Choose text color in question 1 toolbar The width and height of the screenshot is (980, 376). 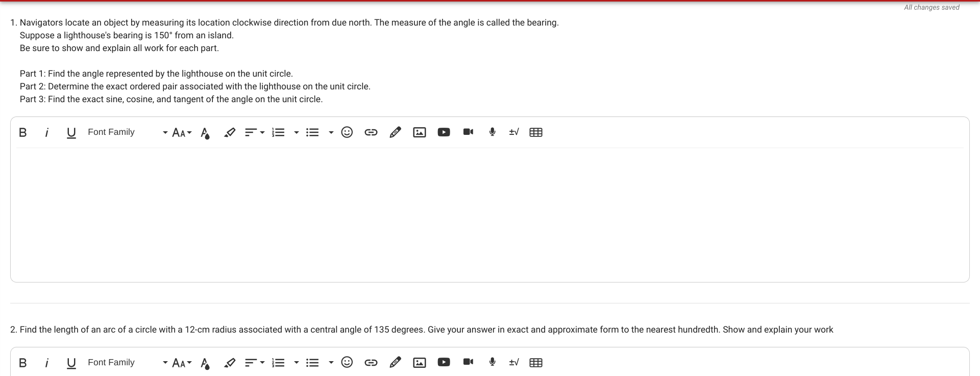[205, 133]
